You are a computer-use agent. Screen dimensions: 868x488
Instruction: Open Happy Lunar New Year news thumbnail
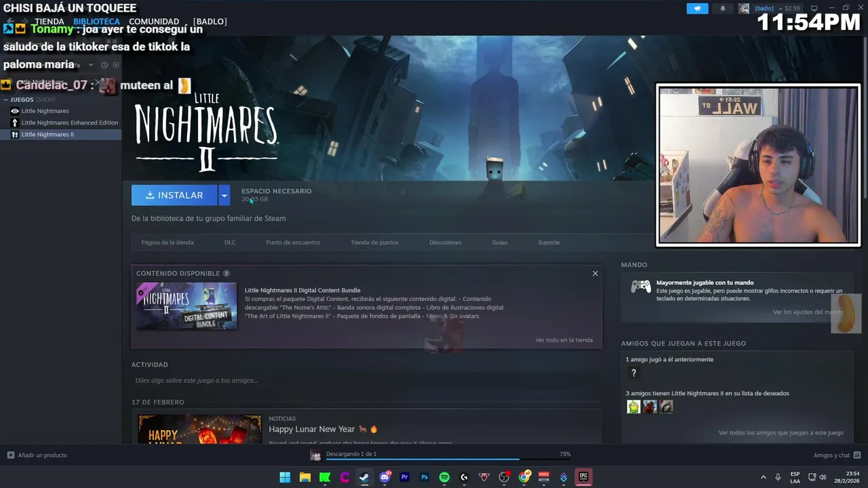pos(200,429)
